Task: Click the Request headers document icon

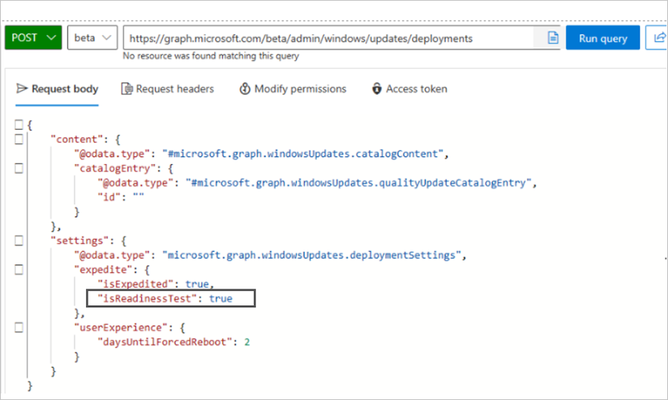Action: click(127, 89)
